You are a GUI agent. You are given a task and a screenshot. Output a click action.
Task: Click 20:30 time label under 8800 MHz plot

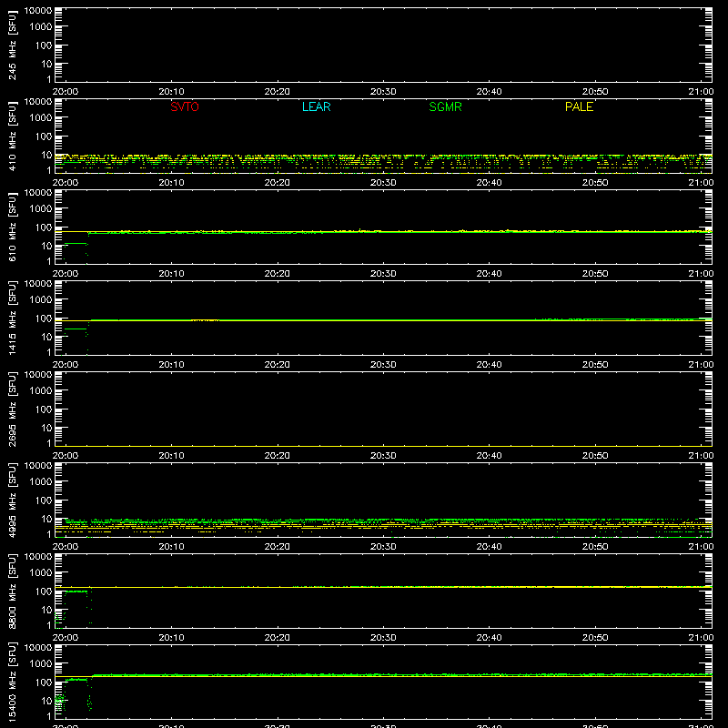(383, 638)
